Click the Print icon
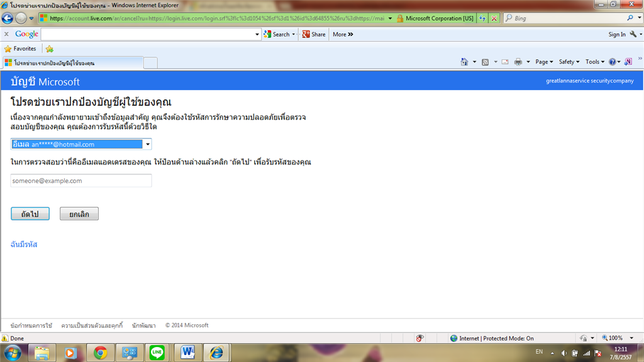644x362 pixels. (518, 62)
